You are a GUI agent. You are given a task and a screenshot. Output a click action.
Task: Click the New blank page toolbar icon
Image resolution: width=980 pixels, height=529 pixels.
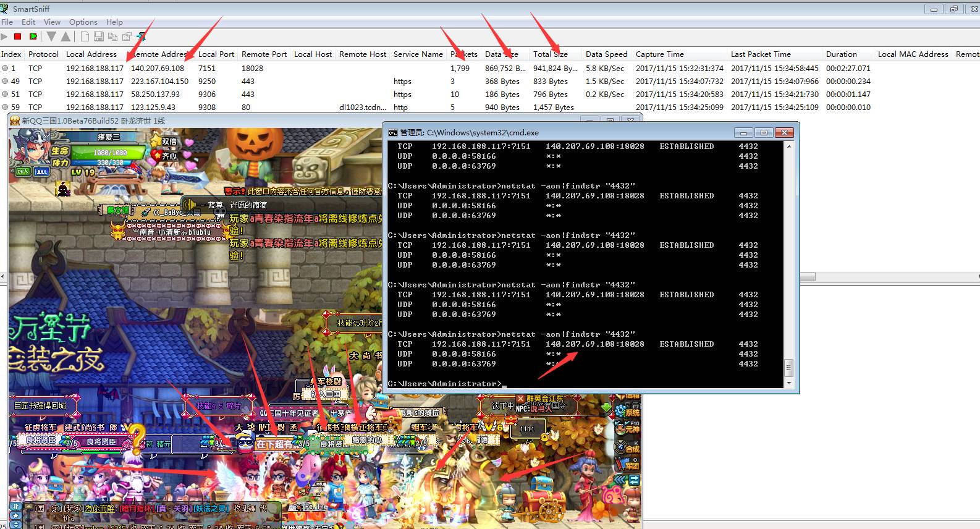click(85, 37)
